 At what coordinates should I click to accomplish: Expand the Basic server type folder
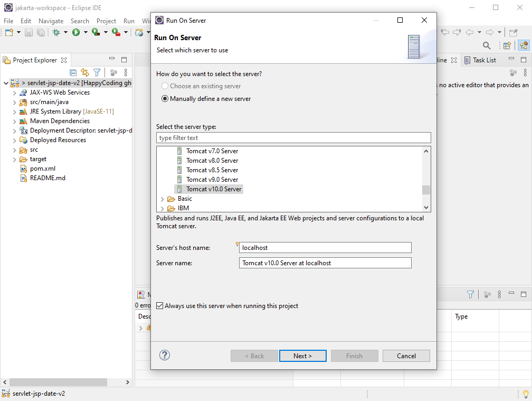163,199
